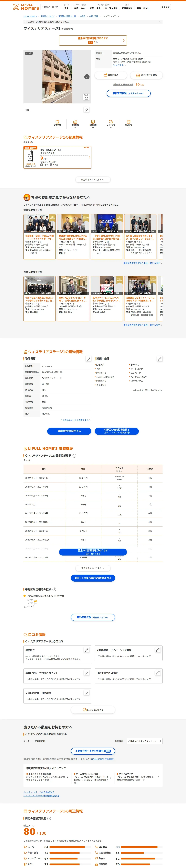Viewport: 186px width, 868px height.
Task: Click 無料査定依頼 button below the price chart
Action: pyautogui.click(x=93, y=617)
